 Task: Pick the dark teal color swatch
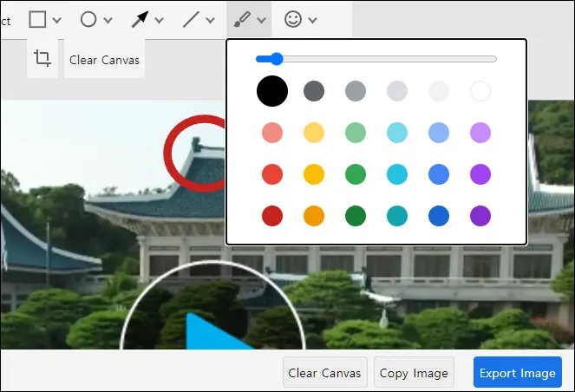click(x=397, y=216)
